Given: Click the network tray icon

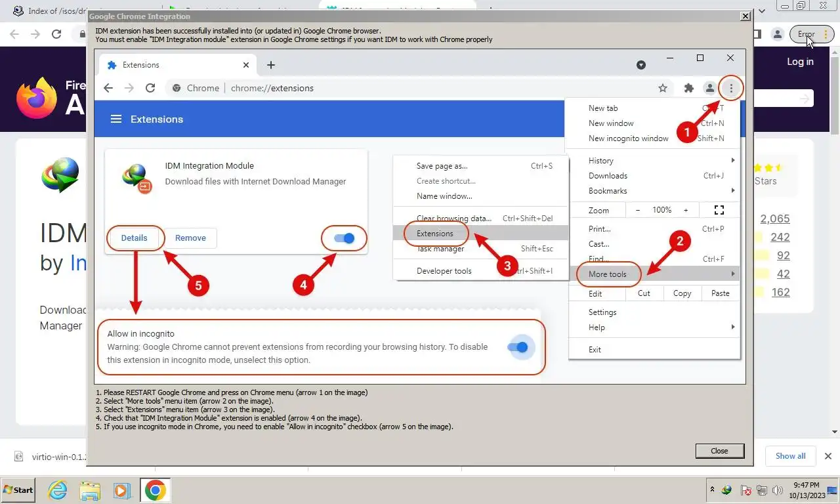Looking at the screenshot, I should point(762,490).
